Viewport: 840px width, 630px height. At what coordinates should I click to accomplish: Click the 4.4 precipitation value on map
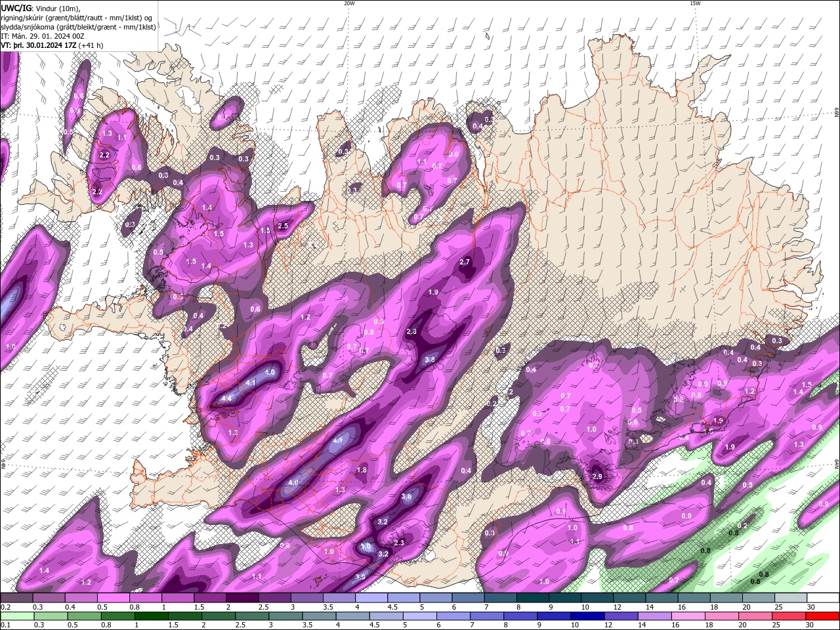pos(226,398)
